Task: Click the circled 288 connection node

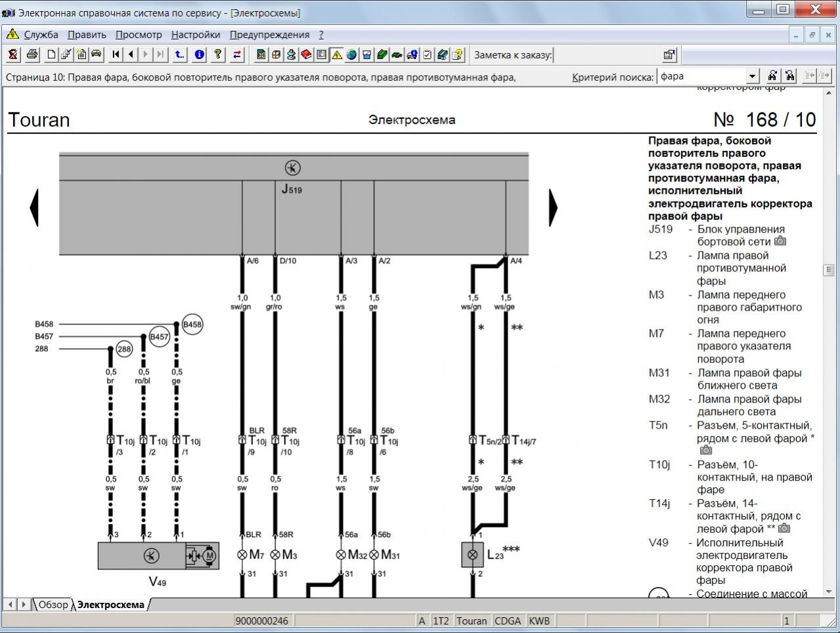Action: 124,349
